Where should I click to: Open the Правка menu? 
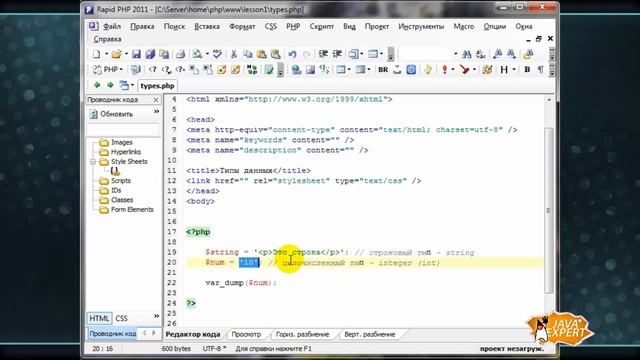tap(142, 26)
